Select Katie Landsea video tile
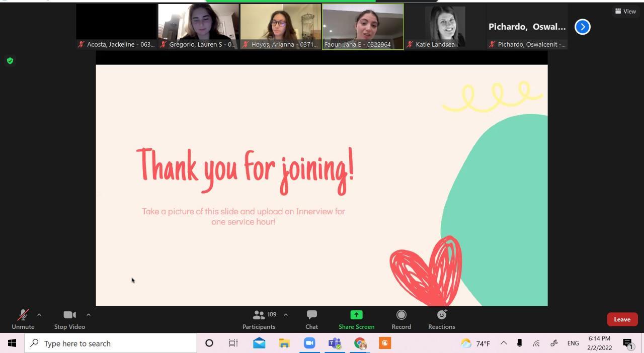 (x=445, y=27)
